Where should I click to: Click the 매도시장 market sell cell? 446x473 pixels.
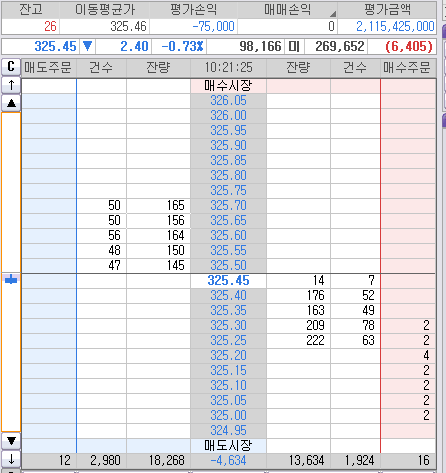[228, 446]
